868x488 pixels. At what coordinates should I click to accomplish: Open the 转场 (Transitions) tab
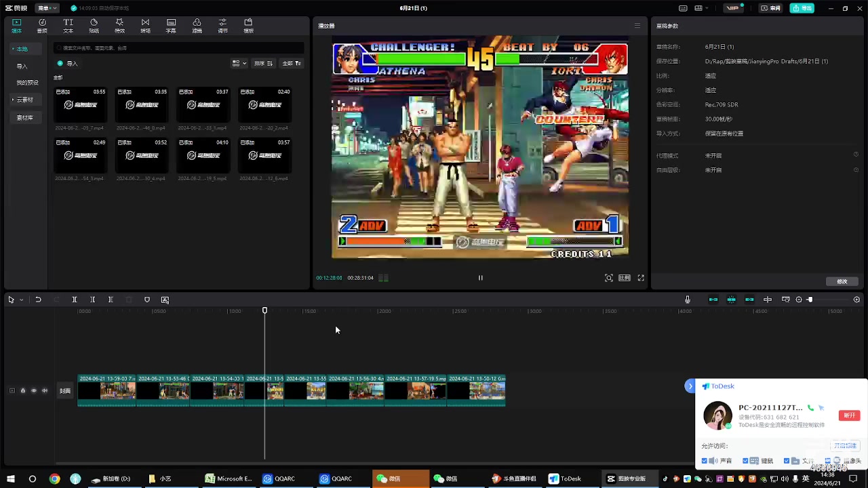[x=145, y=26]
